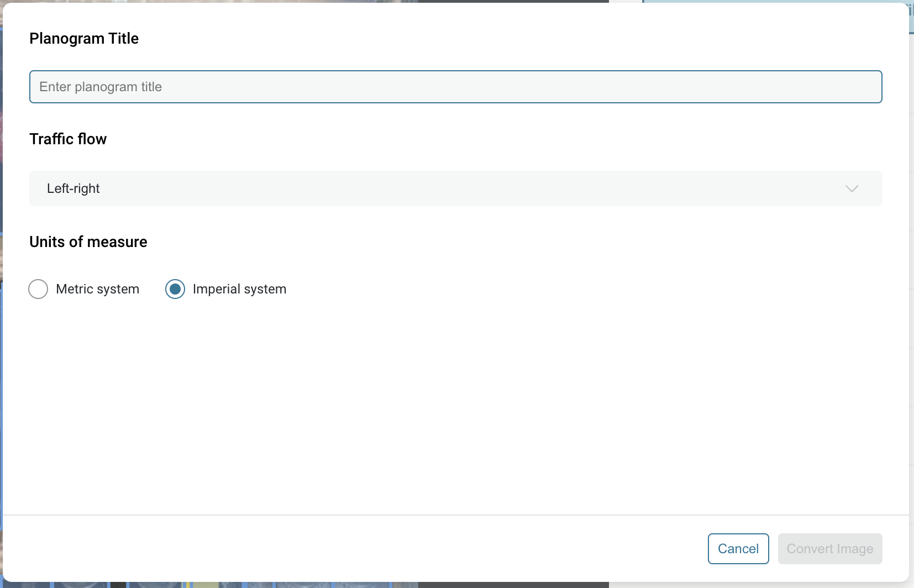Click the Convert Image button
914x588 pixels.
pyautogui.click(x=830, y=549)
